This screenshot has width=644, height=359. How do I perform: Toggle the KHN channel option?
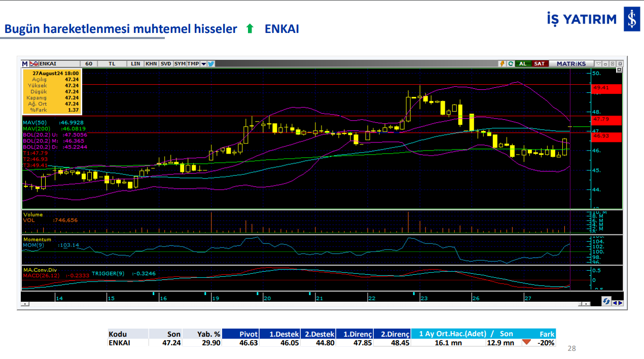coord(151,64)
